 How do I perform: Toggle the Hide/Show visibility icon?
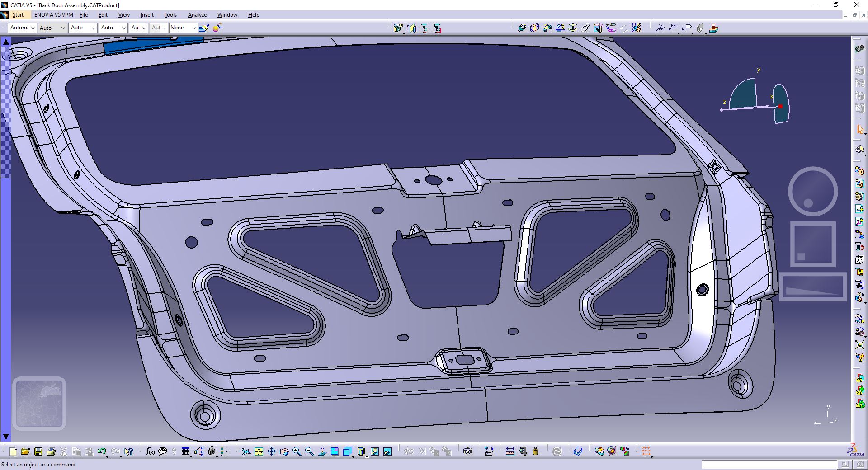point(375,451)
